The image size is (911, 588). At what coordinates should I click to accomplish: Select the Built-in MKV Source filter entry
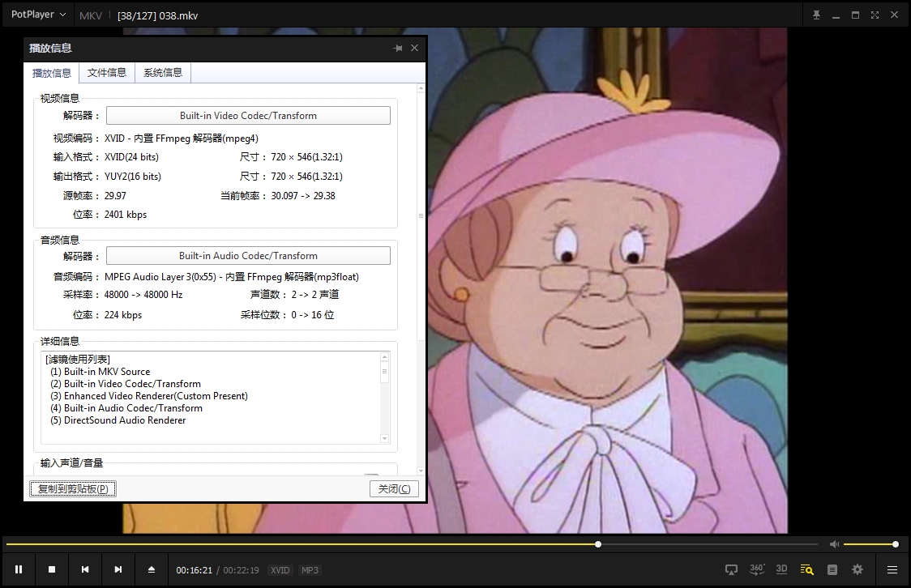pos(100,372)
